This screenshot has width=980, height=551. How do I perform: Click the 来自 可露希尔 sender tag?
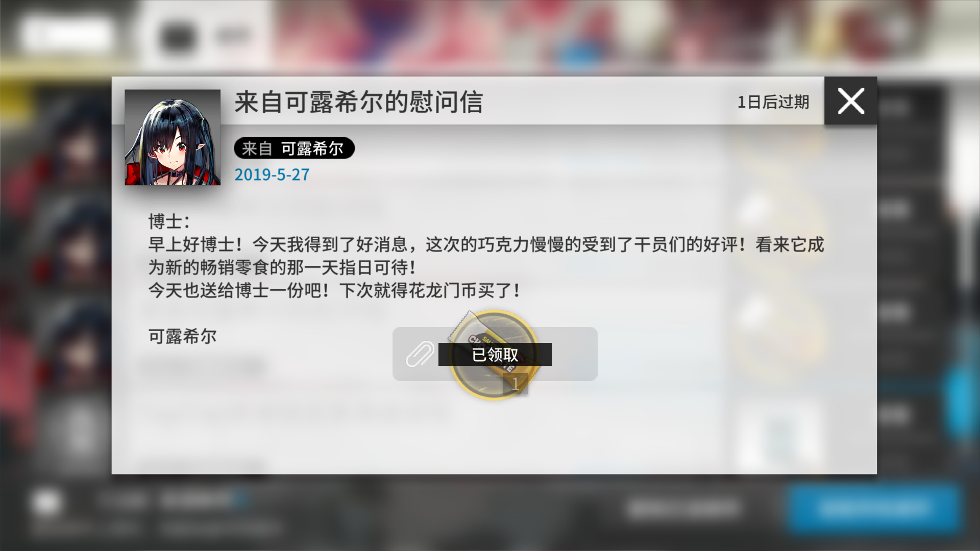click(294, 148)
